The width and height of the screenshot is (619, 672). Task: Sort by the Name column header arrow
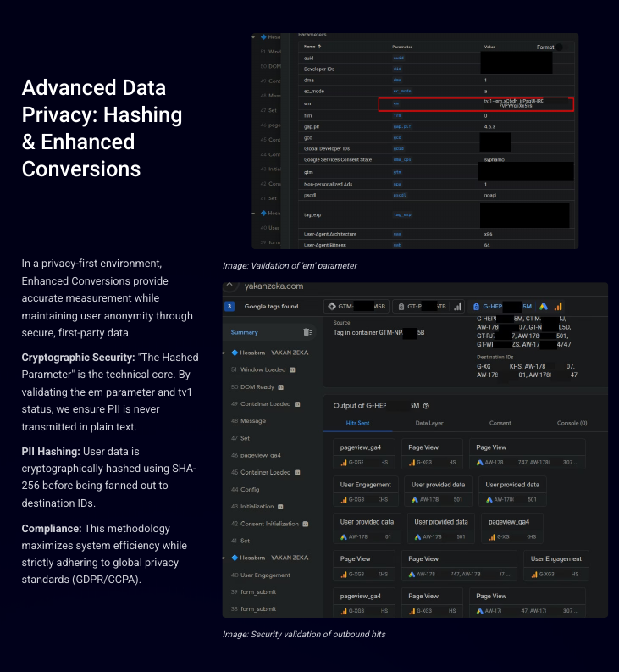tap(319, 47)
